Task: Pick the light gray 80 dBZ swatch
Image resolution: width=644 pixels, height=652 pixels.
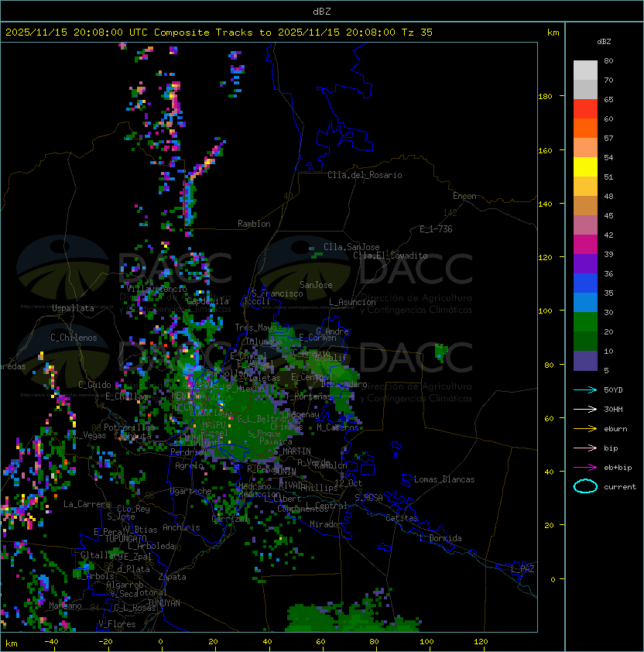Action: (x=585, y=70)
